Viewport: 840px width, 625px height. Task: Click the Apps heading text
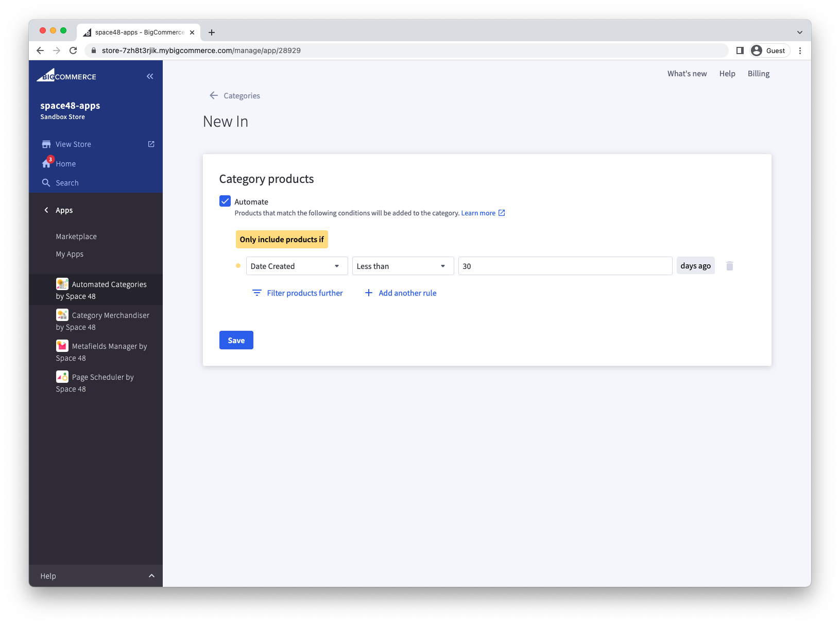[64, 210]
